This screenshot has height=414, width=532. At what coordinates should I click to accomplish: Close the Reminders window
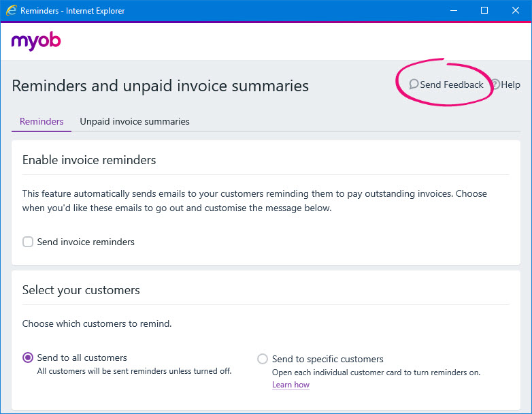point(516,11)
